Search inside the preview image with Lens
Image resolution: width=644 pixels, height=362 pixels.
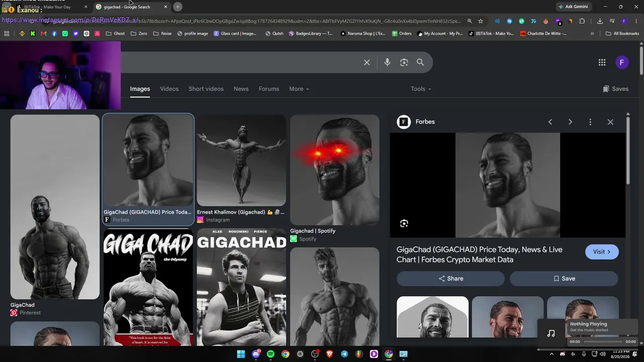[404, 224]
